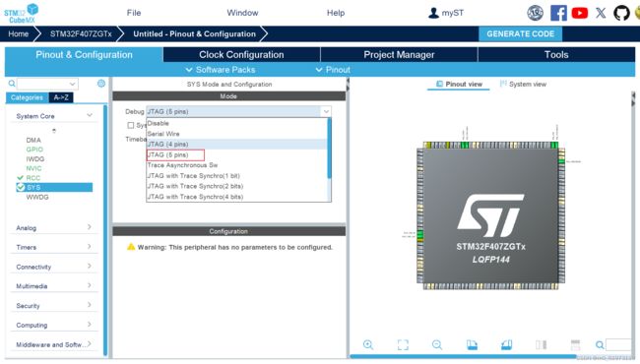Click the split columns view icon

pyautogui.click(x=541, y=345)
